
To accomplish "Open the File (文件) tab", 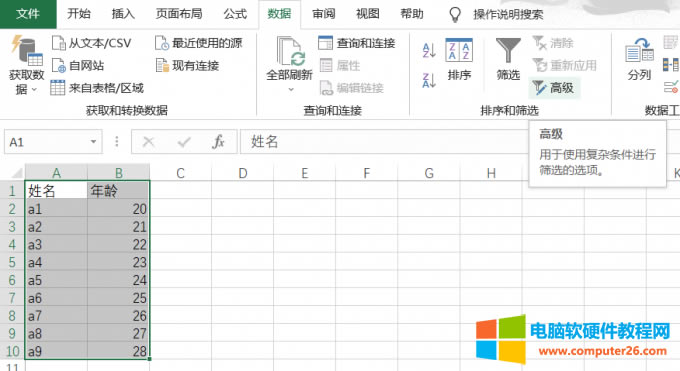I will [28, 14].
